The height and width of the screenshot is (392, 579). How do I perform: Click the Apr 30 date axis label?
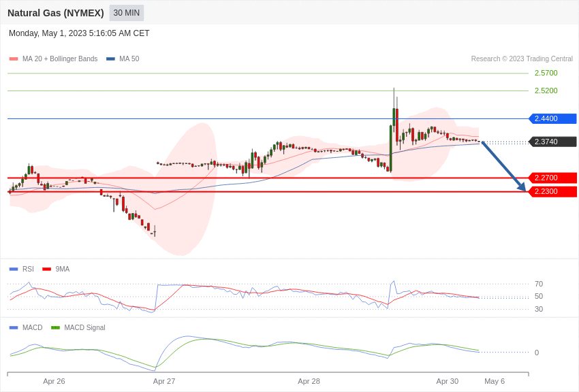[x=448, y=381]
